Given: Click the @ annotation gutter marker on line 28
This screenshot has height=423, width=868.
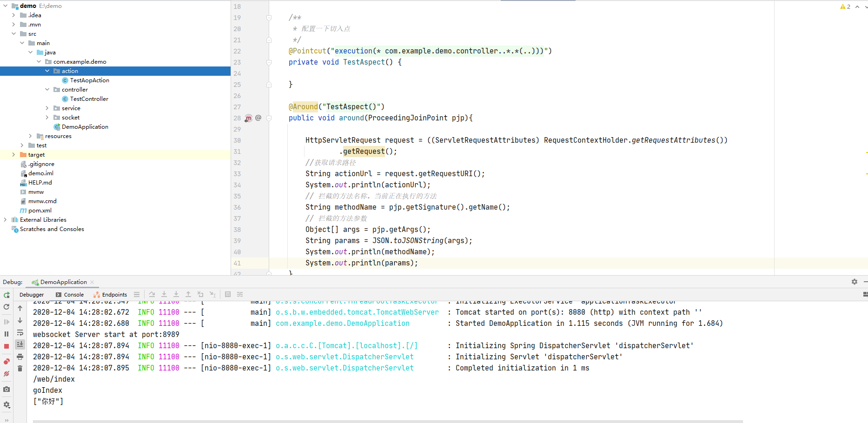Looking at the screenshot, I should [x=258, y=118].
